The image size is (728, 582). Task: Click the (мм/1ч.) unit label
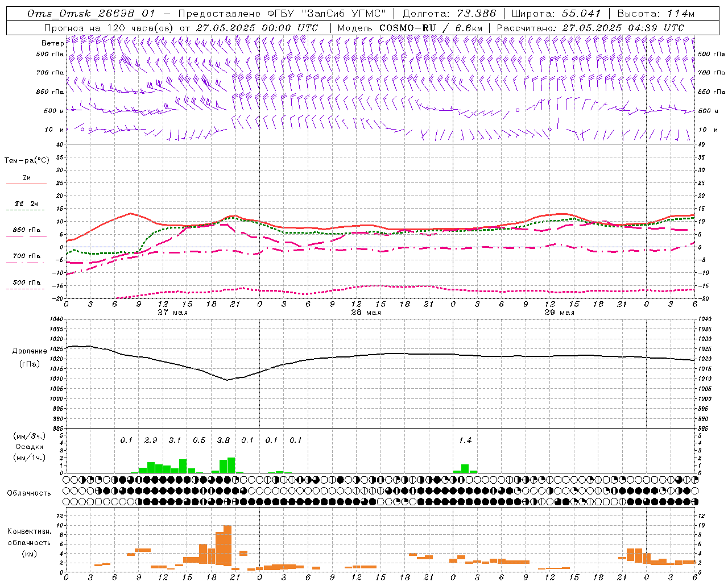pyautogui.click(x=29, y=458)
